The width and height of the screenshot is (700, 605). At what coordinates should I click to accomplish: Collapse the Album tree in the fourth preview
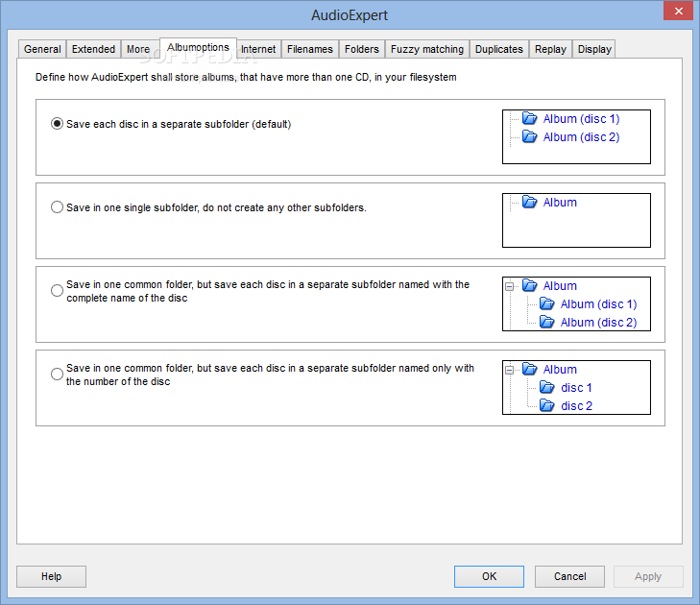coord(509,370)
